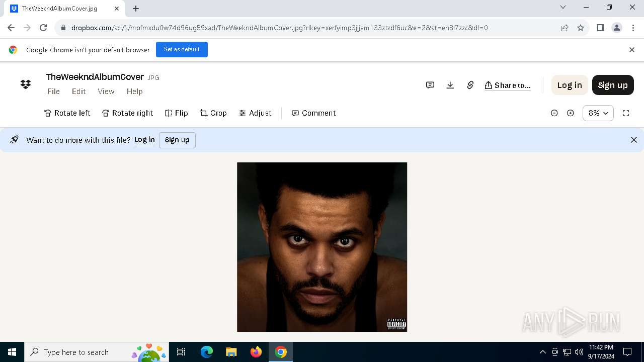The height and width of the screenshot is (362, 644).
Task: Rotate the image right
Action: click(128, 113)
